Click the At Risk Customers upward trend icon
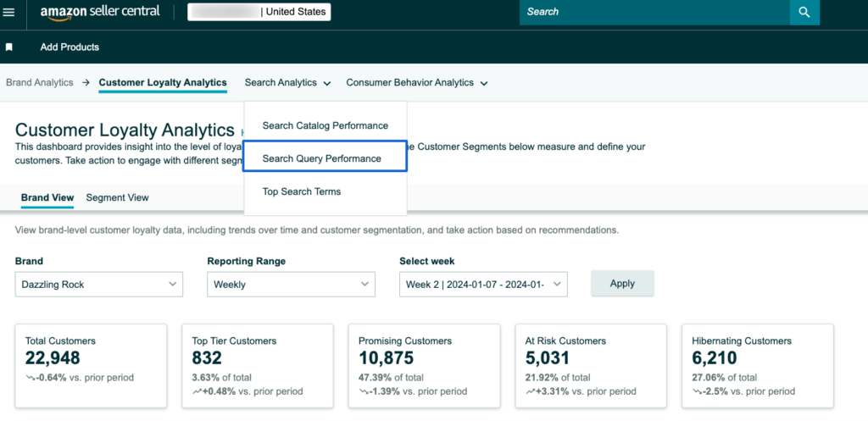Screen dimensions: 868x421 [530, 391]
